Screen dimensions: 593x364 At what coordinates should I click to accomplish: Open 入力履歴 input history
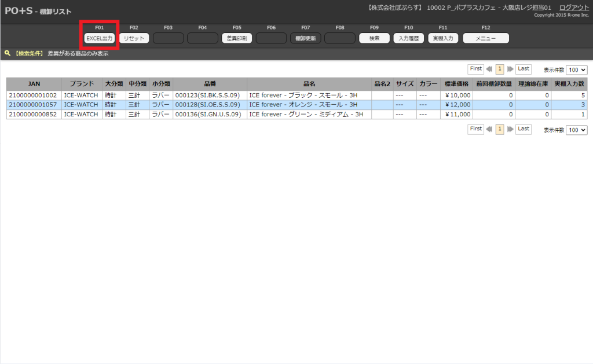408,38
